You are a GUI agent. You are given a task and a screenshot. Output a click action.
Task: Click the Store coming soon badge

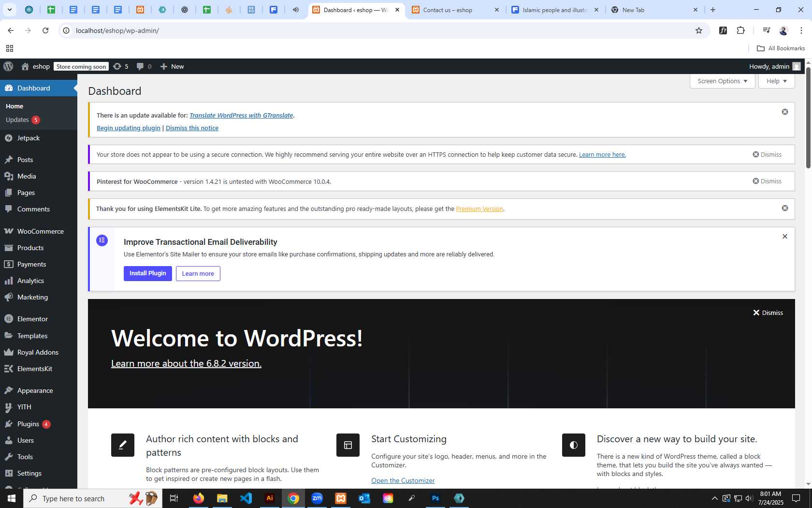pos(81,66)
